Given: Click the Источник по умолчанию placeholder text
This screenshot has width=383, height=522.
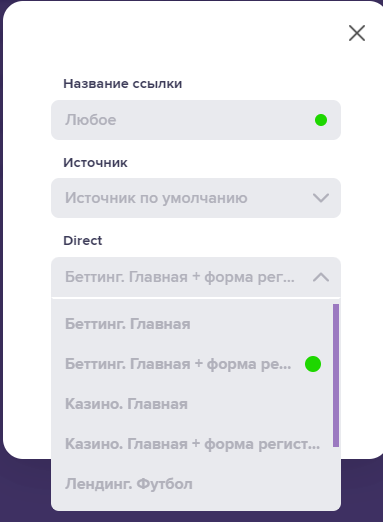Looking at the screenshot, I should tap(156, 198).
